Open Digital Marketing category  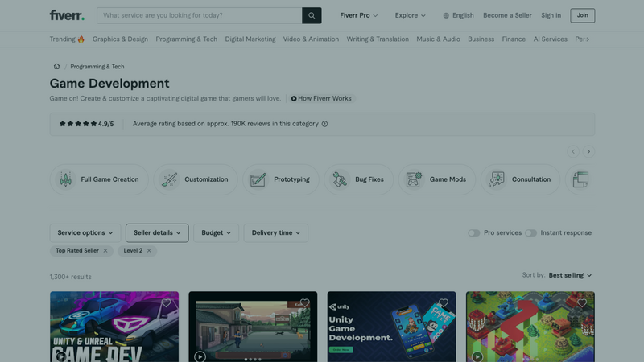coord(250,39)
